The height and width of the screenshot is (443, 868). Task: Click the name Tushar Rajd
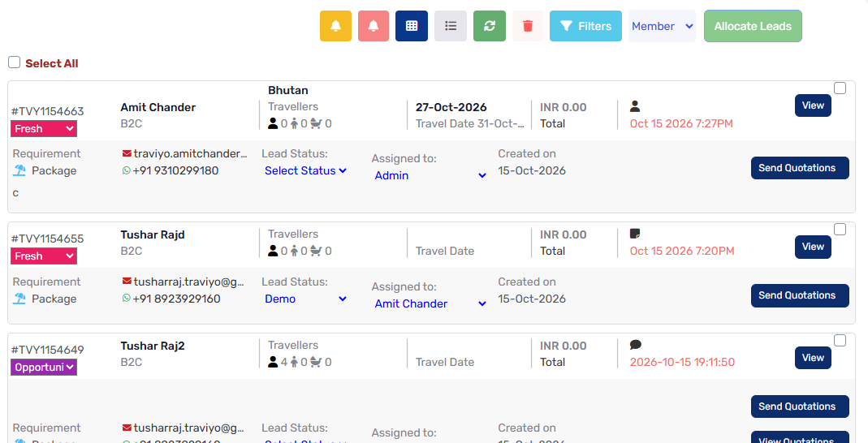153,234
